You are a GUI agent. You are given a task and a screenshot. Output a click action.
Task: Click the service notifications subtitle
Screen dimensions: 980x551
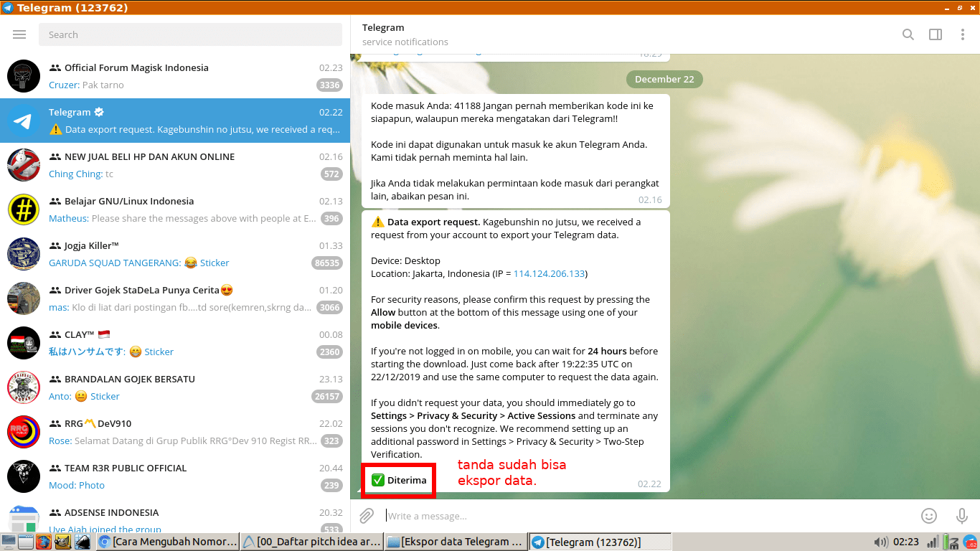pyautogui.click(x=405, y=42)
